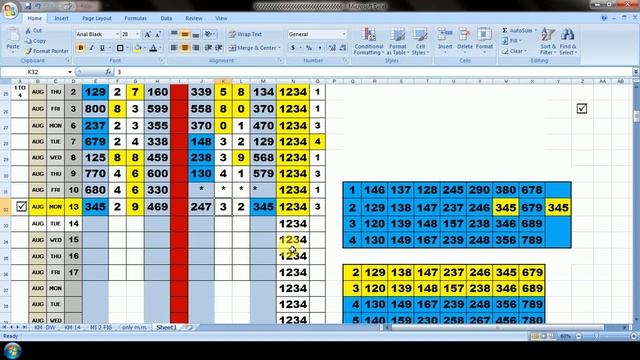Apply font color A button

153,48
